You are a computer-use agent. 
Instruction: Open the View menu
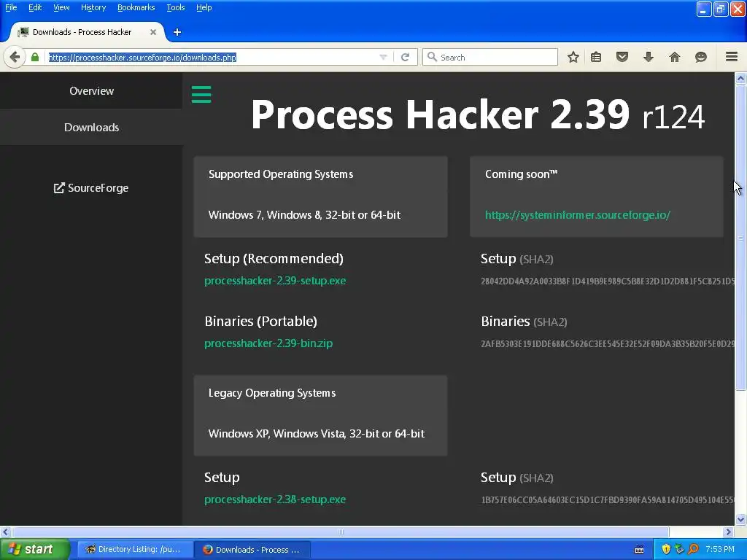61,7
